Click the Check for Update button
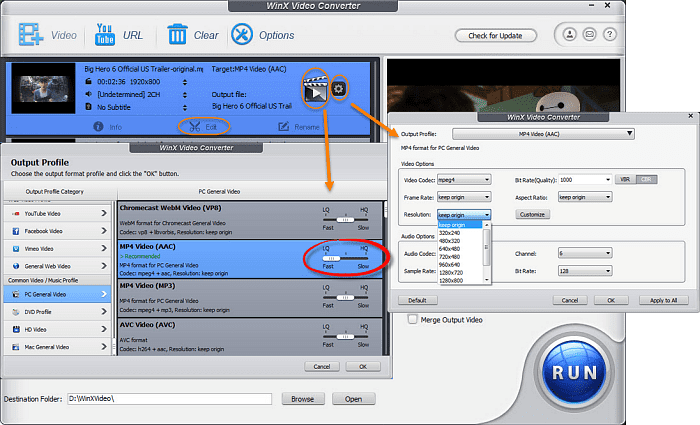 point(496,35)
